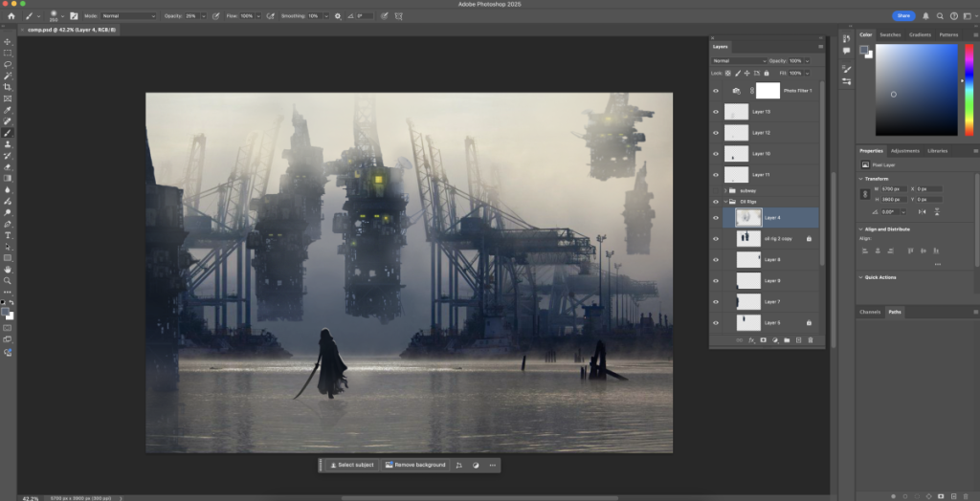Screen dimensions: 980x501
Task: Select the Eraser tool
Action: pos(8,166)
